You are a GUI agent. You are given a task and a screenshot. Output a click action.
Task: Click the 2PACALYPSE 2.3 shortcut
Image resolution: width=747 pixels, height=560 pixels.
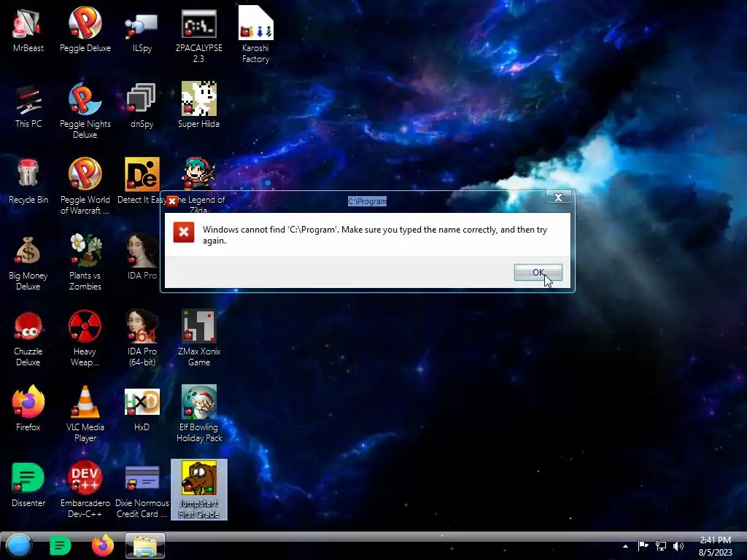(198, 35)
